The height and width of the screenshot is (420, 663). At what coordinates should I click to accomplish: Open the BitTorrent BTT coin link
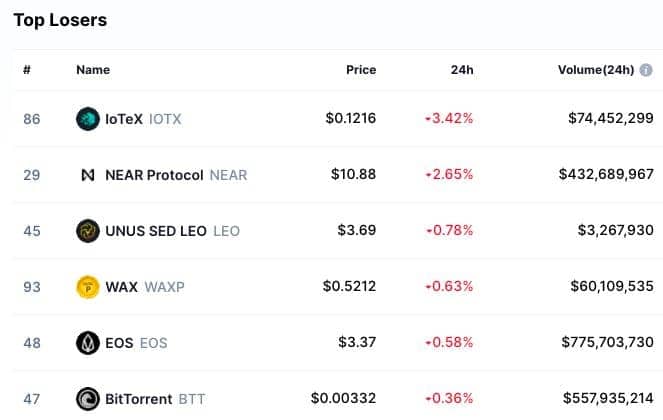[x=155, y=399]
